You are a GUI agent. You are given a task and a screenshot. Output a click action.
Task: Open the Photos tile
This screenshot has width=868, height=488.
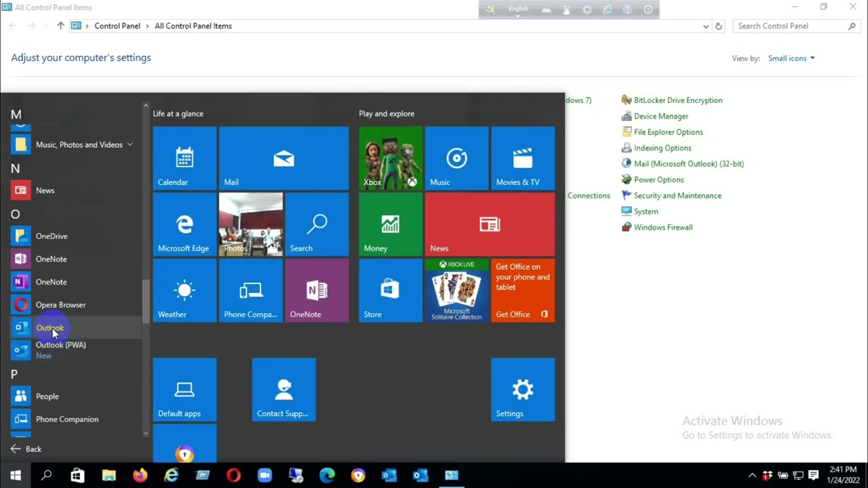click(x=251, y=224)
